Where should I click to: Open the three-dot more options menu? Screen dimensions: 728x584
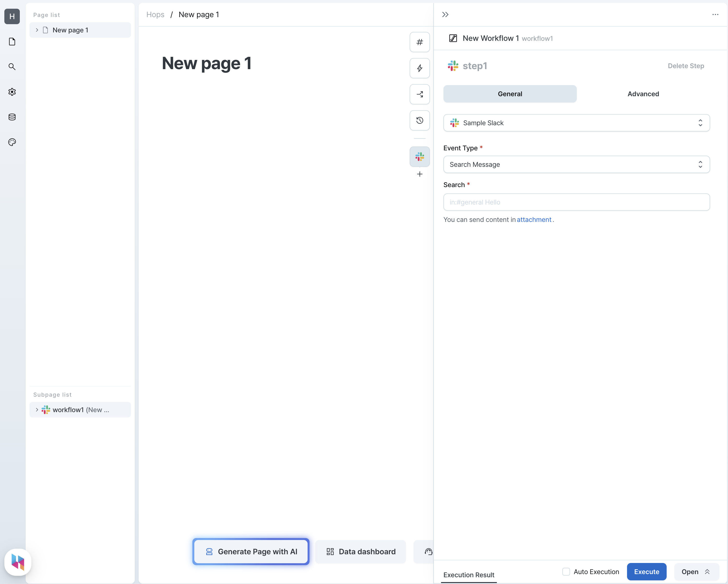point(715,15)
